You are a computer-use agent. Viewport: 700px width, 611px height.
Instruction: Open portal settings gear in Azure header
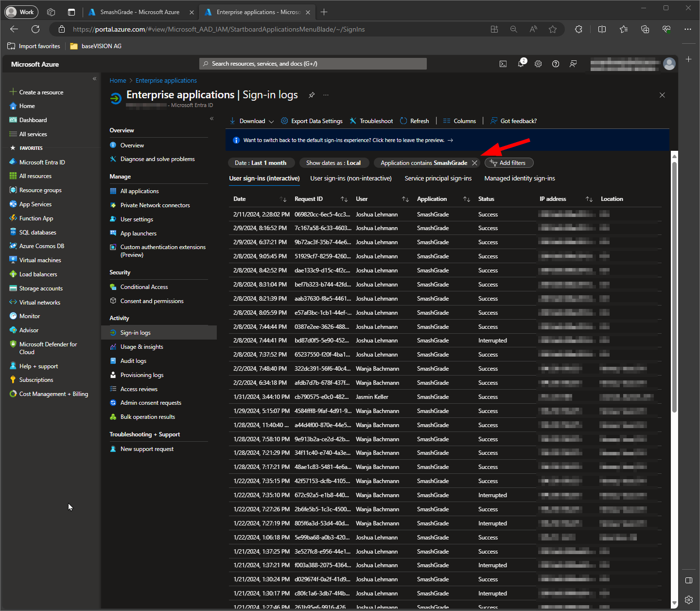(538, 64)
